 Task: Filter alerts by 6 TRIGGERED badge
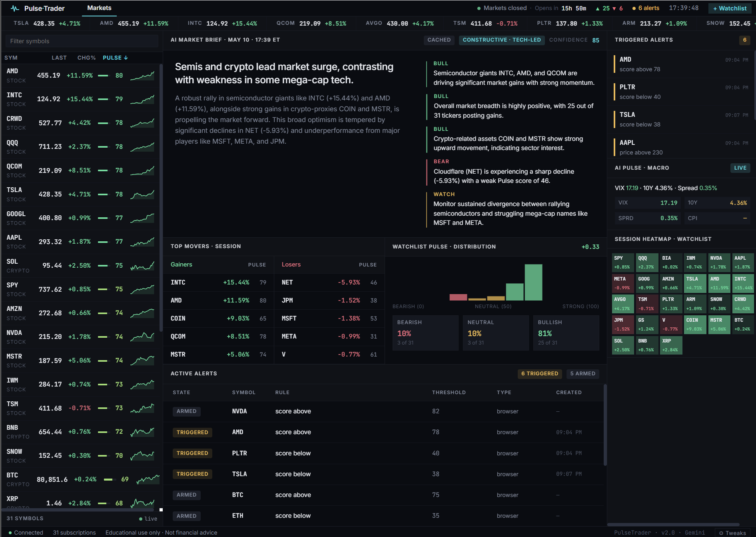[x=540, y=374]
